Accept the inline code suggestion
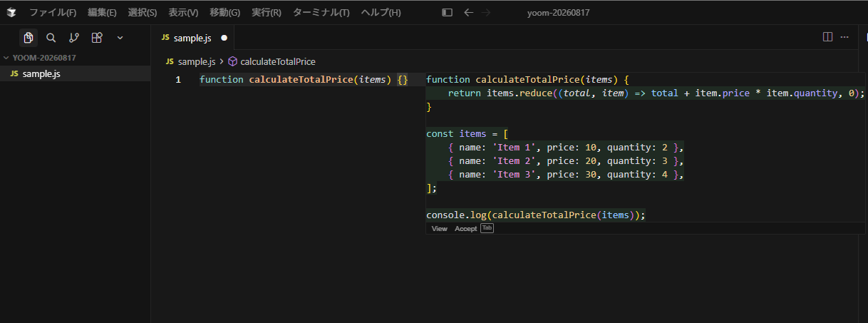The height and width of the screenshot is (323, 868). point(466,228)
